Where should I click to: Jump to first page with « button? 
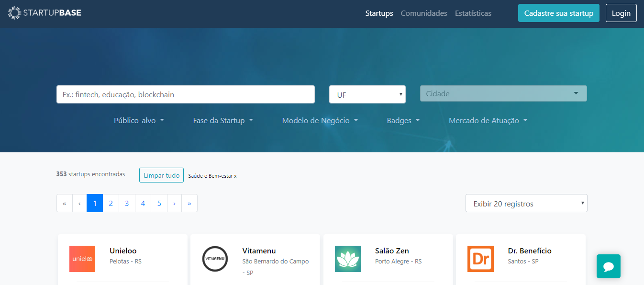click(x=64, y=203)
